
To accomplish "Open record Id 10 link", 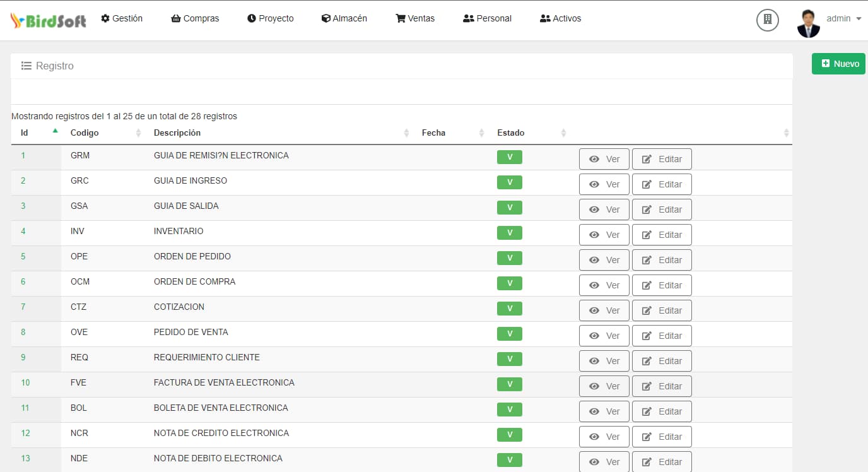I will (x=25, y=382).
